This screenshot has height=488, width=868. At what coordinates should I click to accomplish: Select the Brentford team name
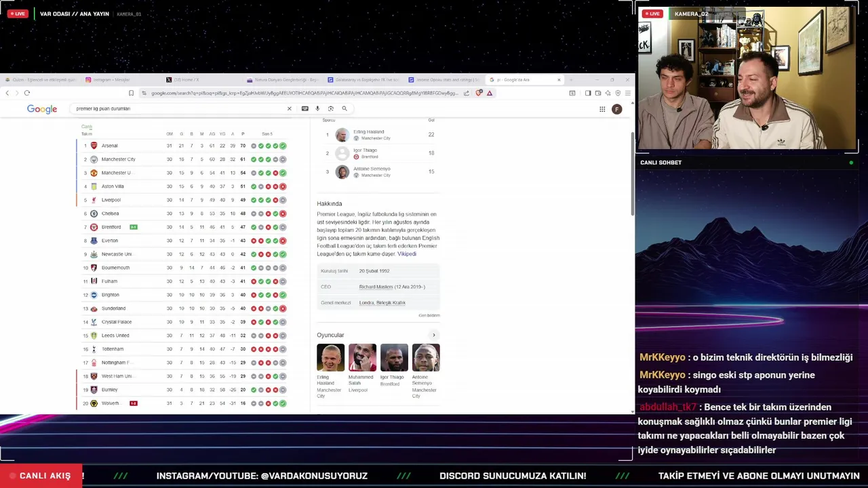pos(111,227)
